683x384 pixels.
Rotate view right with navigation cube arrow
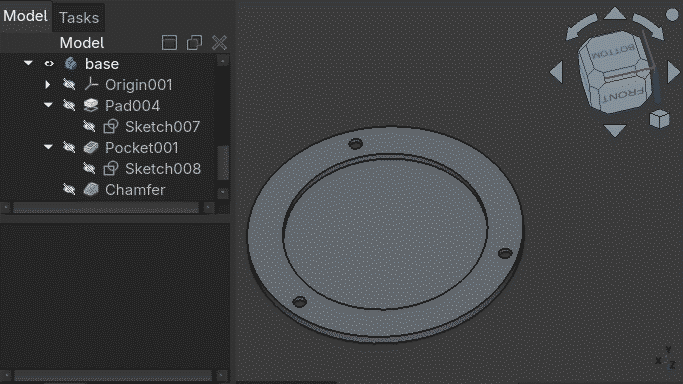point(673,72)
